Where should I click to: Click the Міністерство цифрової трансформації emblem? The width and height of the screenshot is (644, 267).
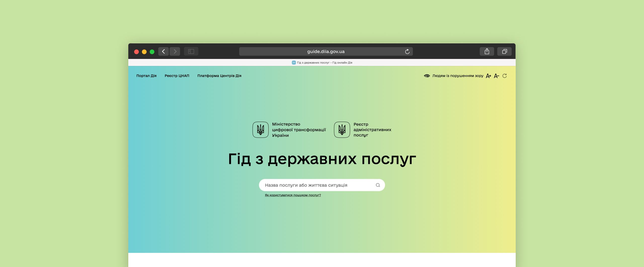tap(261, 130)
